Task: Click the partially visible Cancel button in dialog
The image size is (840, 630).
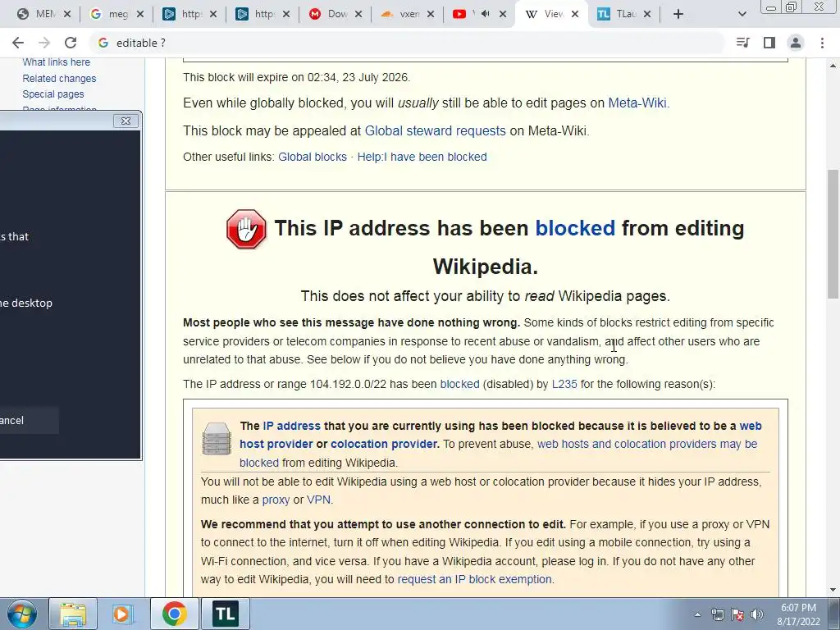Action: point(27,421)
